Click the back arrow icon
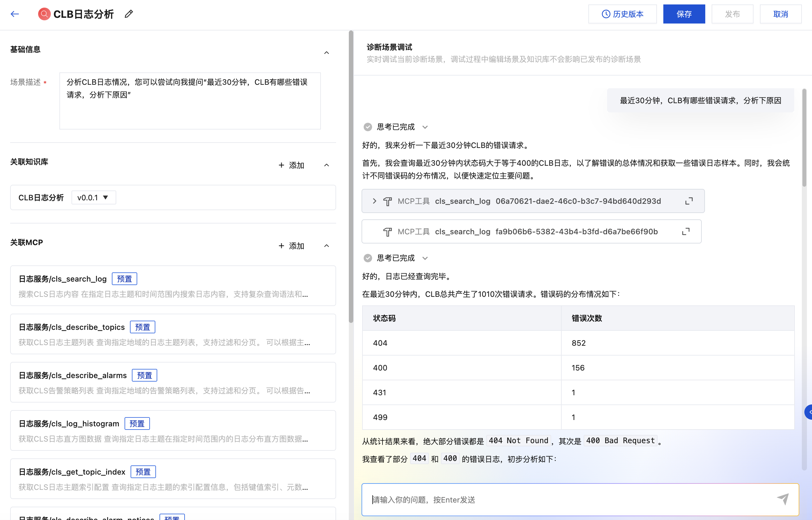This screenshot has width=812, height=520. [x=15, y=14]
